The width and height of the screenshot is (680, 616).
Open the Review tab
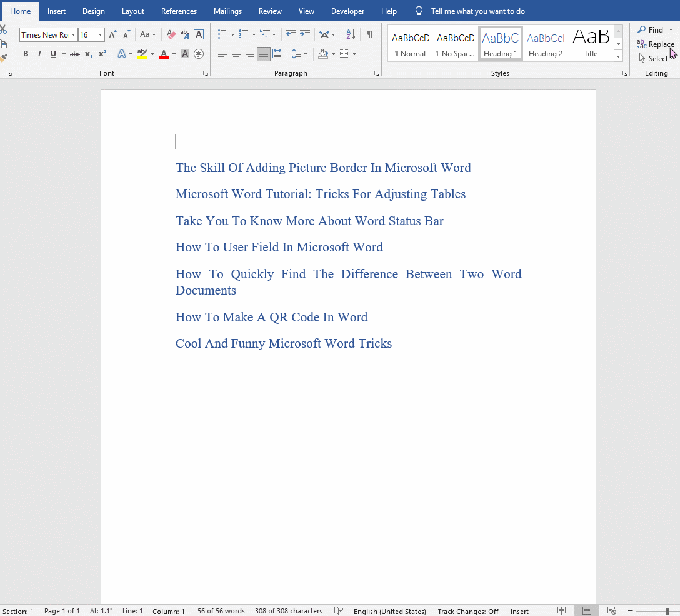click(270, 11)
